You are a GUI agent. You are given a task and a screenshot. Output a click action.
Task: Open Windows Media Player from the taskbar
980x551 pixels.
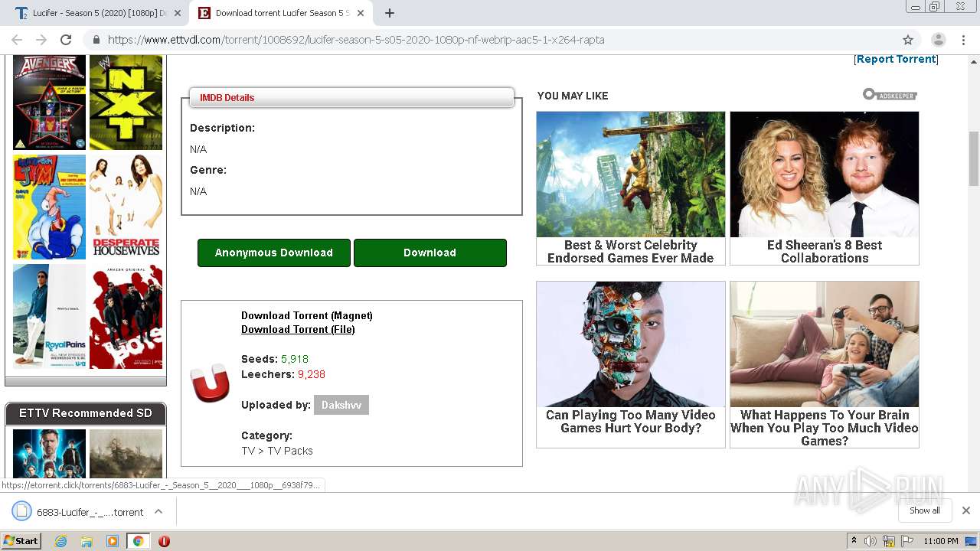[x=113, y=541]
